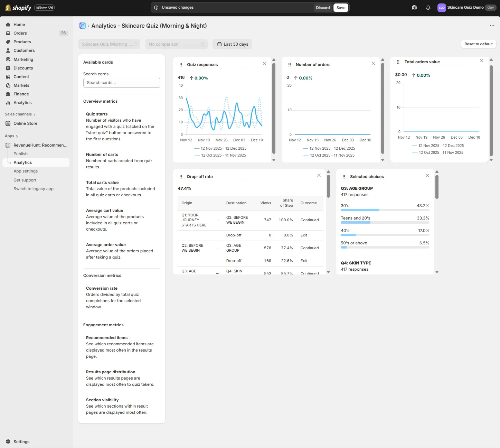Open notifications bell

coord(428,8)
